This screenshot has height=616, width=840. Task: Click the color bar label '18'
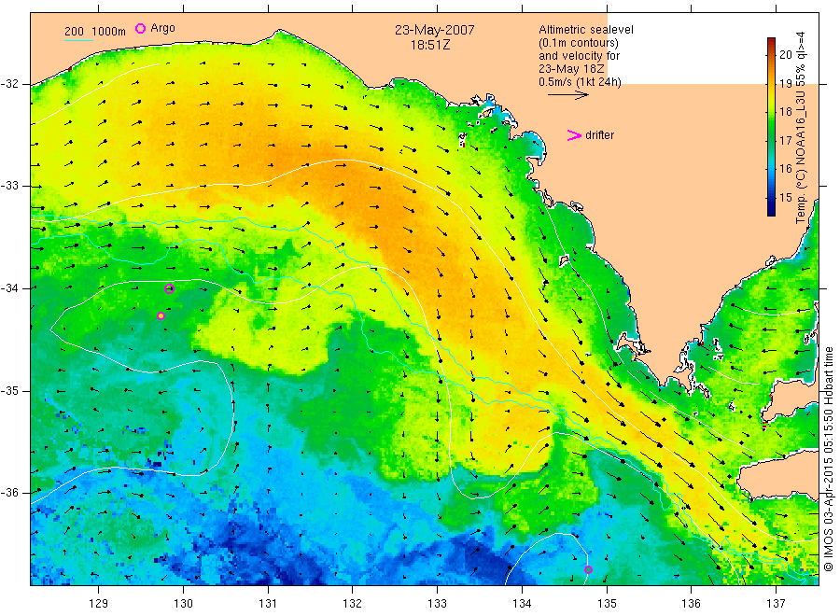click(x=785, y=112)
